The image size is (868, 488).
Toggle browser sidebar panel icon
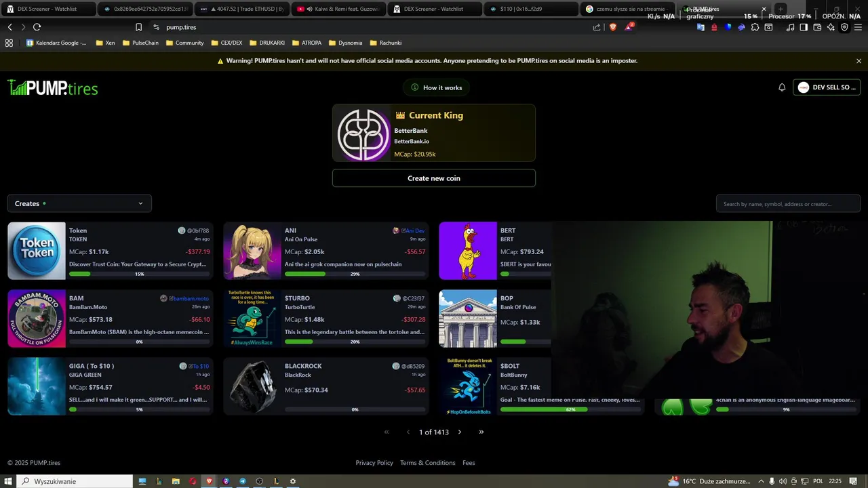804,27
